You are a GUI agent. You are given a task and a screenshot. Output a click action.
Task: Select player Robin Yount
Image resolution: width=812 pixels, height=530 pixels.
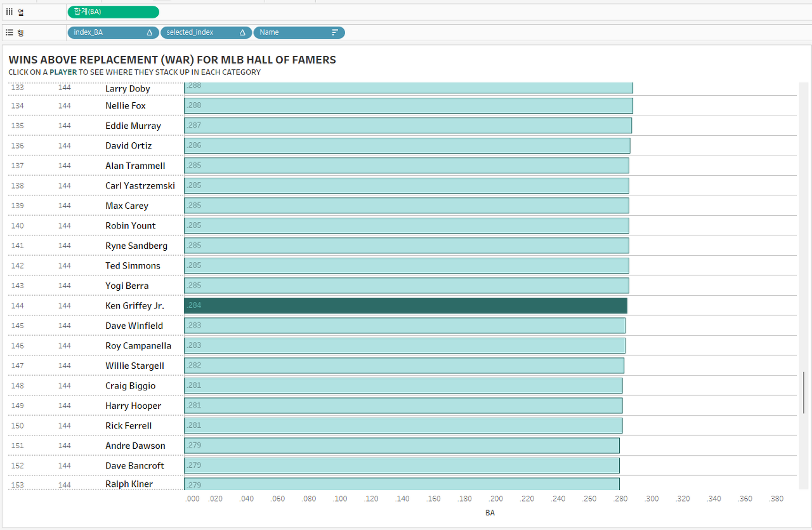(x=131, y=226)
